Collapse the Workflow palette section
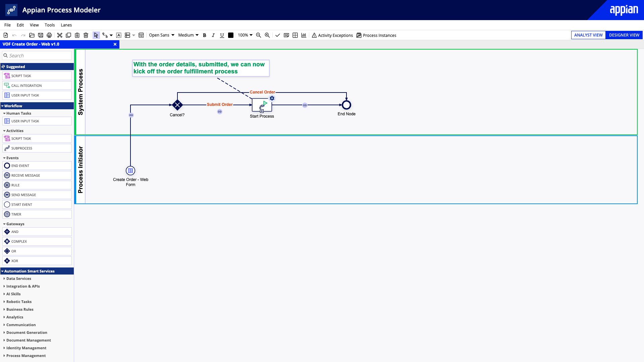 pos(37,106)
